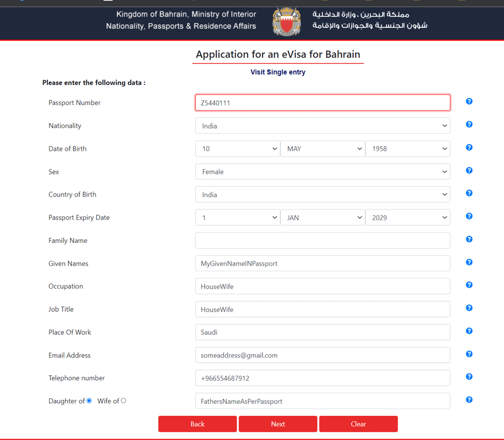This screenshot has height=440, width=504.
Task: Open the passport expiry month dropdown
Action: click(x=322, y=217)
